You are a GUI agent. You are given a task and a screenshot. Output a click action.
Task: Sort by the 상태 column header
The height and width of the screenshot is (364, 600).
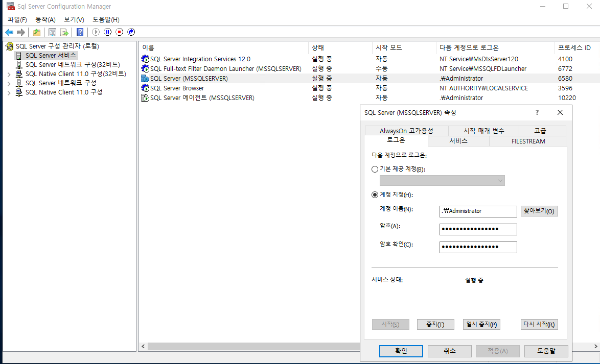point(340,47)
